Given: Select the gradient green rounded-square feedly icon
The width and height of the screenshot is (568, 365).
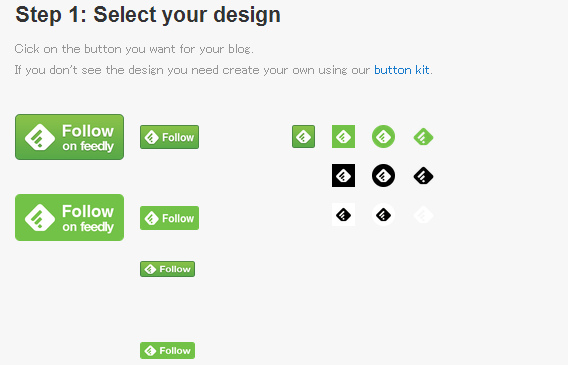Looking at the screenshot, I should 304,137.
